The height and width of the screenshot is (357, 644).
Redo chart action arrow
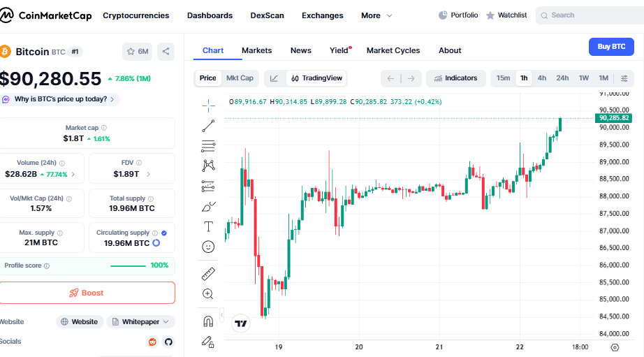(411, 78)
